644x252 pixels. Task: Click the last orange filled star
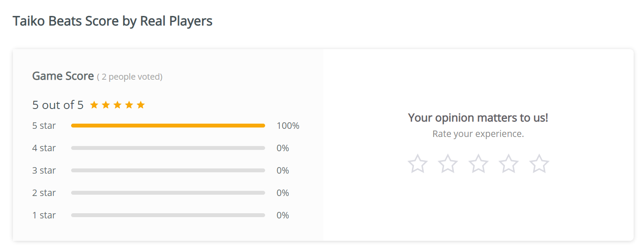click(x=141, y=105)
